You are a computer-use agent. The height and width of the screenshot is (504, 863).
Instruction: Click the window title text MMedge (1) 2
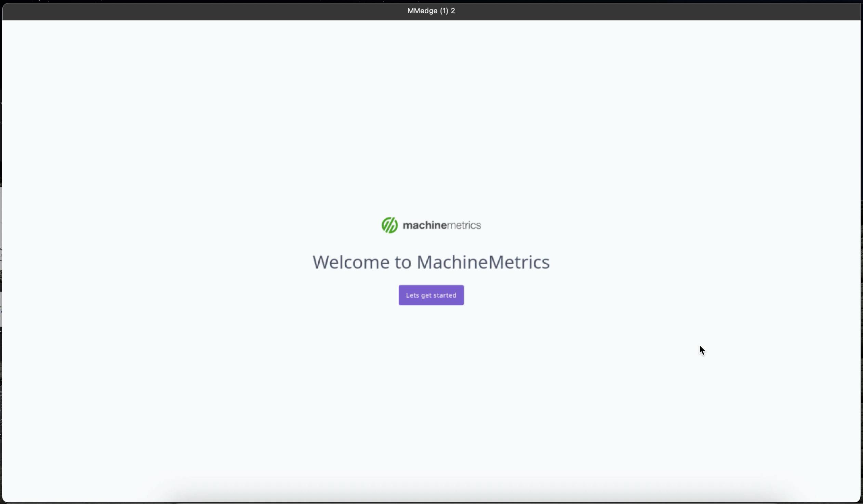[431, 11]
